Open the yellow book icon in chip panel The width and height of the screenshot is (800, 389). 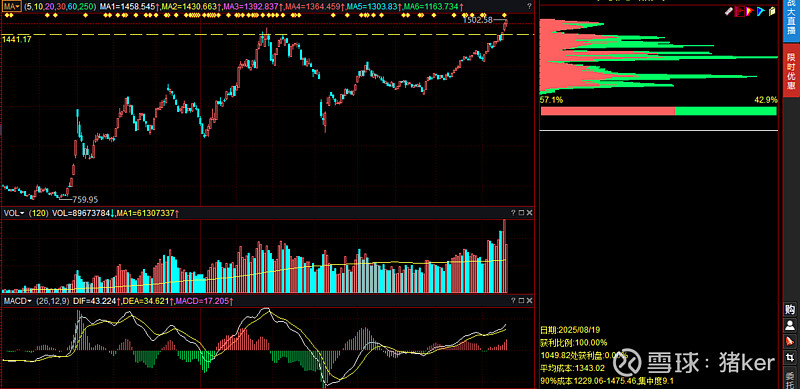point(772,11)
